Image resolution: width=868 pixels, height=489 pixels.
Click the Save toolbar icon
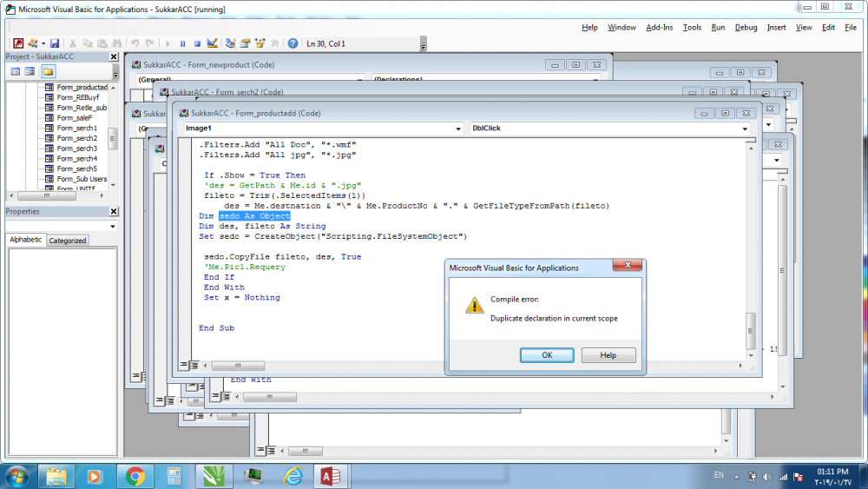pyautogui.click(x=54, y=43)
